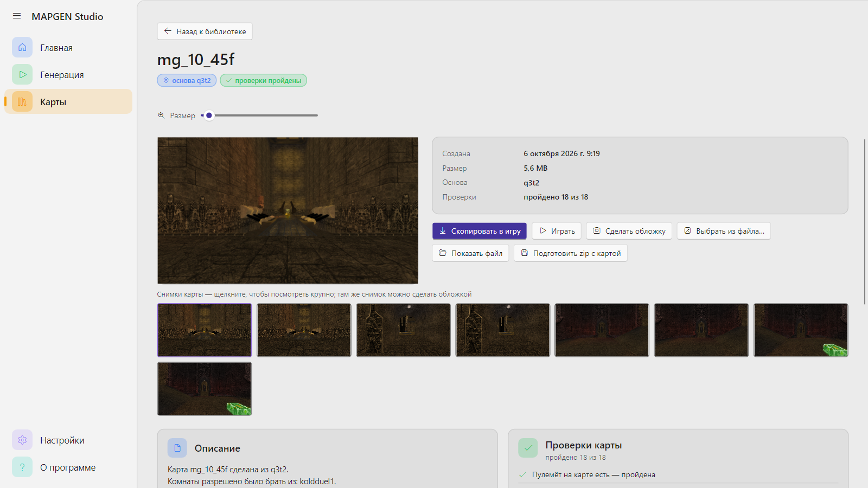868x488 pixels.
Task: Click Выбрать из файла... button
Action: point(724,231)
